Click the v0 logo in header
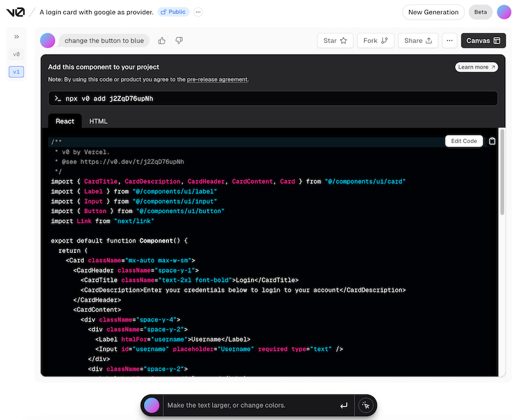The width and height of the screenshot is (512, 420). coord(15,12)
